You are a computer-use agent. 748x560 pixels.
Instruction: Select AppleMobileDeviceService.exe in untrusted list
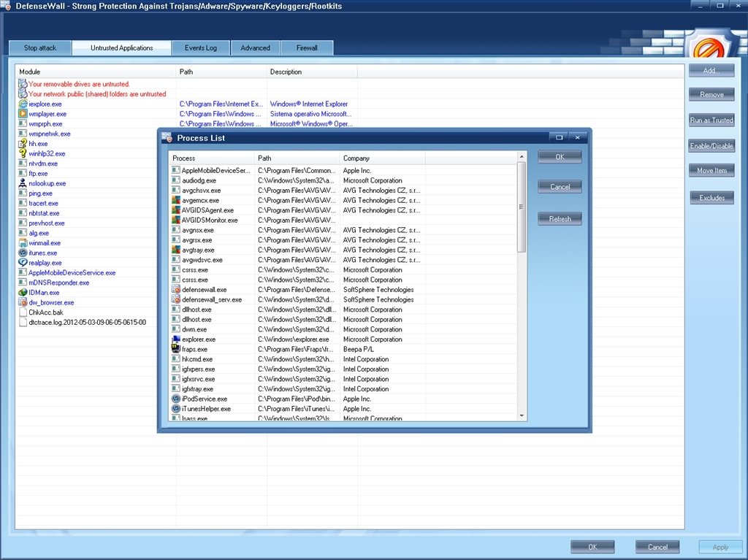click(x=72, y=273)
